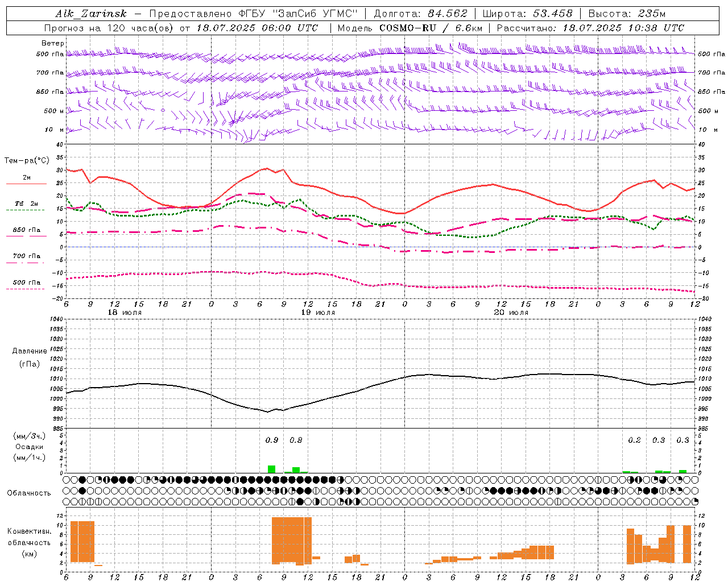
Task: Click the forecast text Прогноз на 120 часа(ов)
Action: coord(109,28)
